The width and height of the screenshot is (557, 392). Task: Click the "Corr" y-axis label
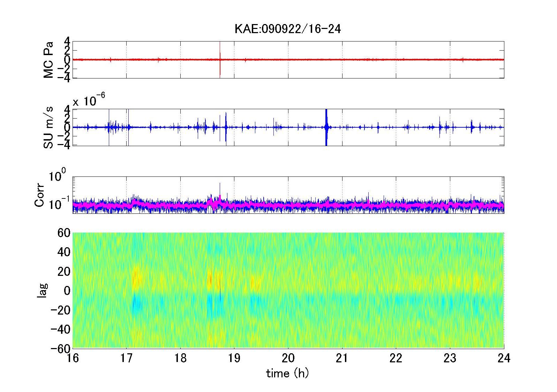[x=39, y=195]
